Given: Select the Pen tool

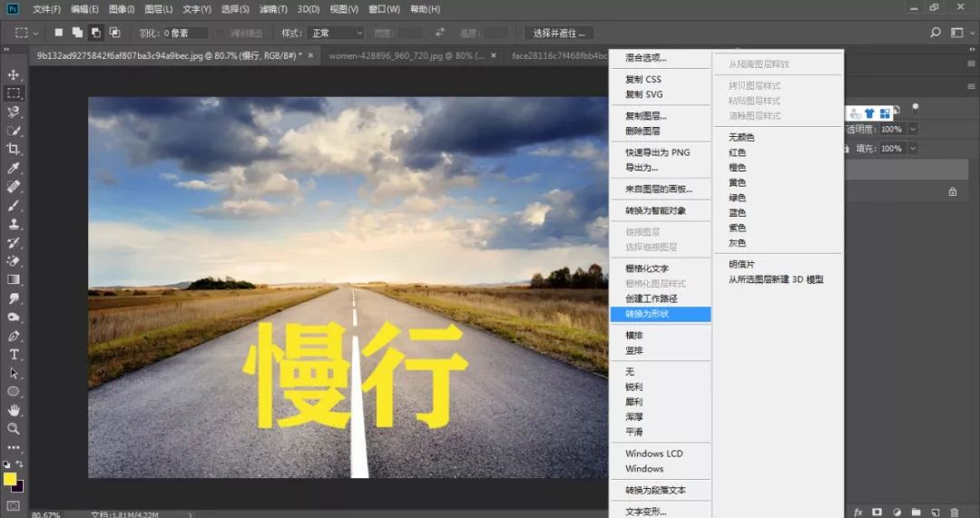Looking at the screenshot, I should click(13, 336).
